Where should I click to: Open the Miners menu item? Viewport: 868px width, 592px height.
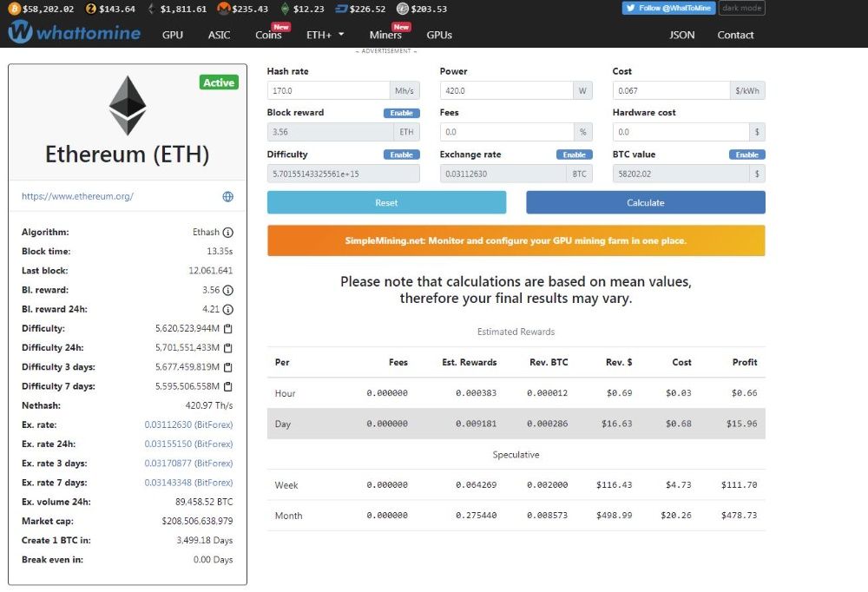coord(385,35)
